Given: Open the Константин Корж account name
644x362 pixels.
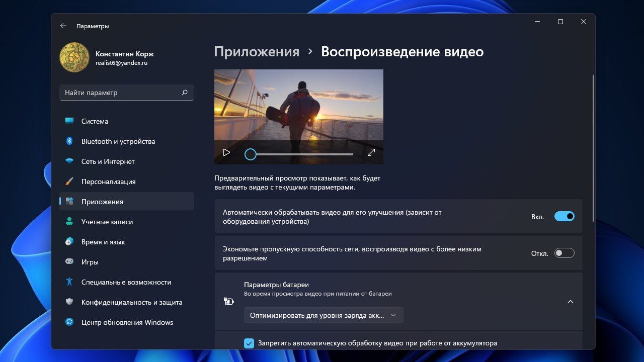Looking at the screenshot, I should [125, 54].
